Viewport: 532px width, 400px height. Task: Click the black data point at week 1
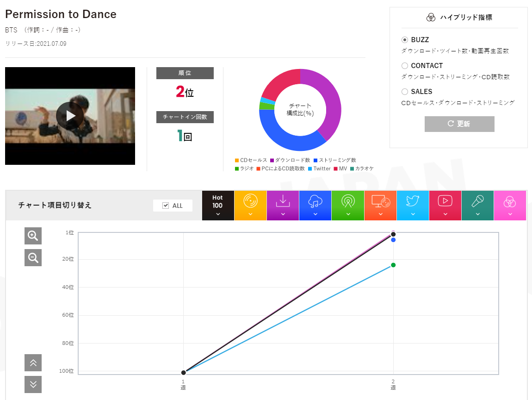[184, 373]
